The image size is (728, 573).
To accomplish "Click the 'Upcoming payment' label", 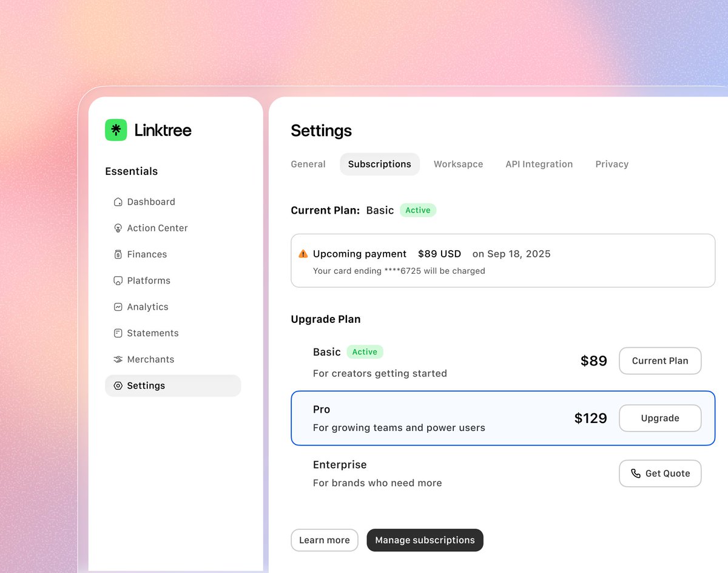I will (x=360, y=254).
